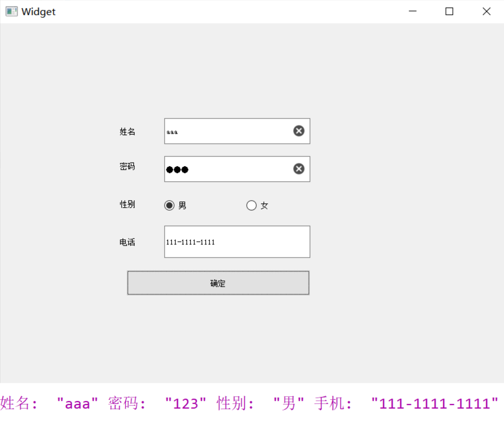The image size is (504, 421).
Task: Click the 电话 label
Action: click(x=127, y=242)
